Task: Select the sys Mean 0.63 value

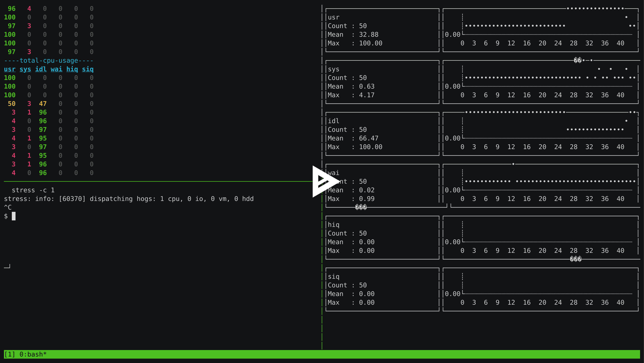Action: pos(366,86)
